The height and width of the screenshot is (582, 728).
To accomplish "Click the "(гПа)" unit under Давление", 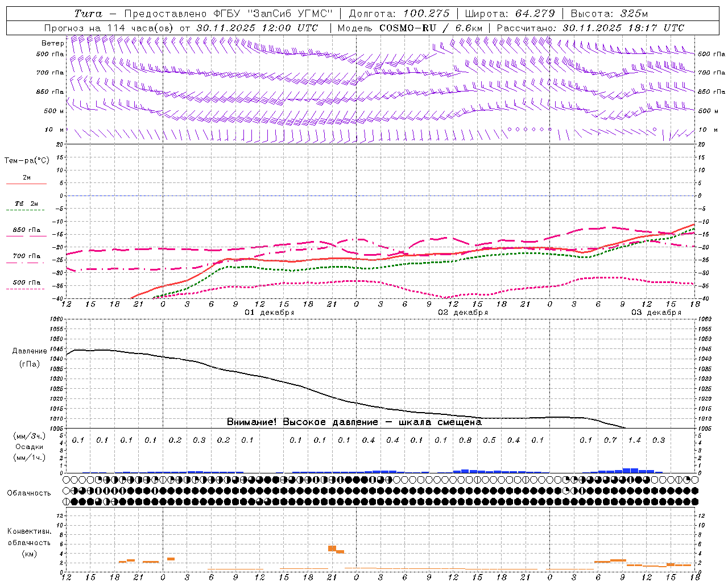I will pos(29,364).
